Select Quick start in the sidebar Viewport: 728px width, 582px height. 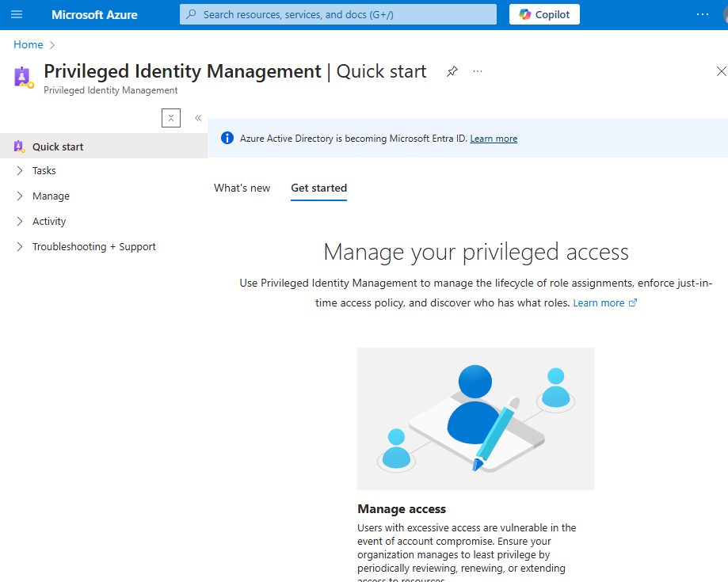click(x=58, y=146)
